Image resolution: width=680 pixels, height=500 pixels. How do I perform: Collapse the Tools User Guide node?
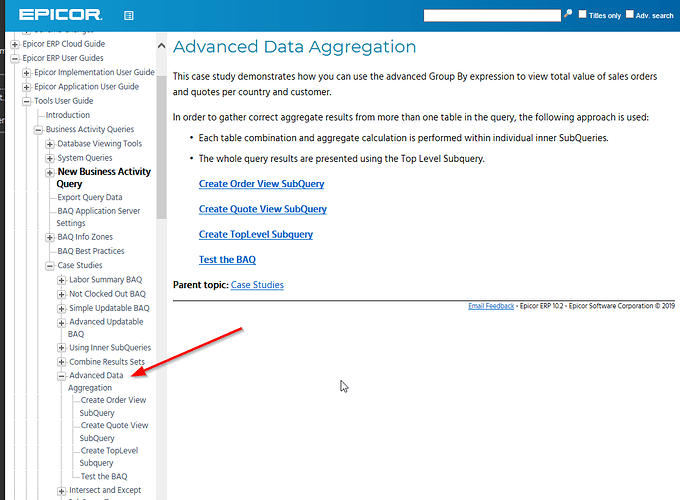(26, 101)
